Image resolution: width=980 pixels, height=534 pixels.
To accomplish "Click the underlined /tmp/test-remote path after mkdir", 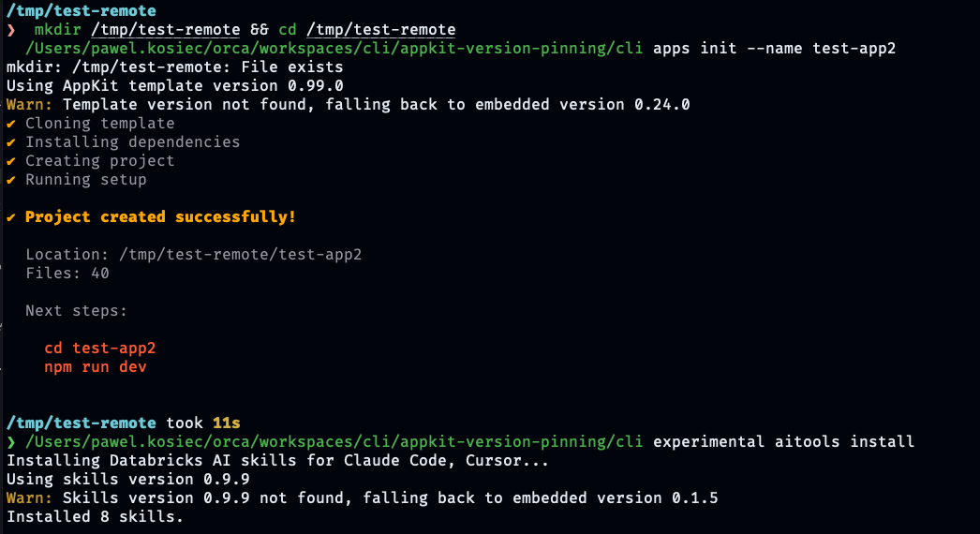I will coord(166,30).
